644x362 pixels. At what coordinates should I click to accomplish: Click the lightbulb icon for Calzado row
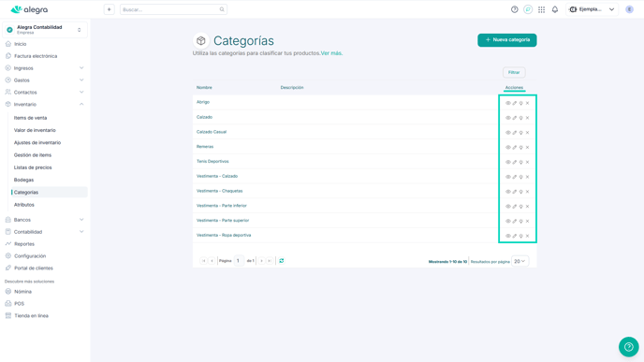coord(520,118)
